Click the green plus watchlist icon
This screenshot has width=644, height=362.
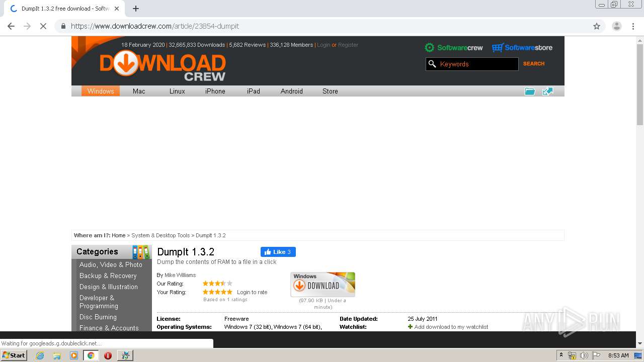tap(410, 327)
